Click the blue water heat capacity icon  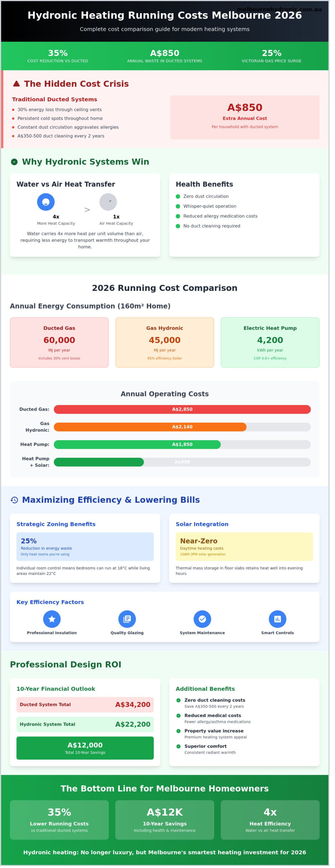[46, 202]
